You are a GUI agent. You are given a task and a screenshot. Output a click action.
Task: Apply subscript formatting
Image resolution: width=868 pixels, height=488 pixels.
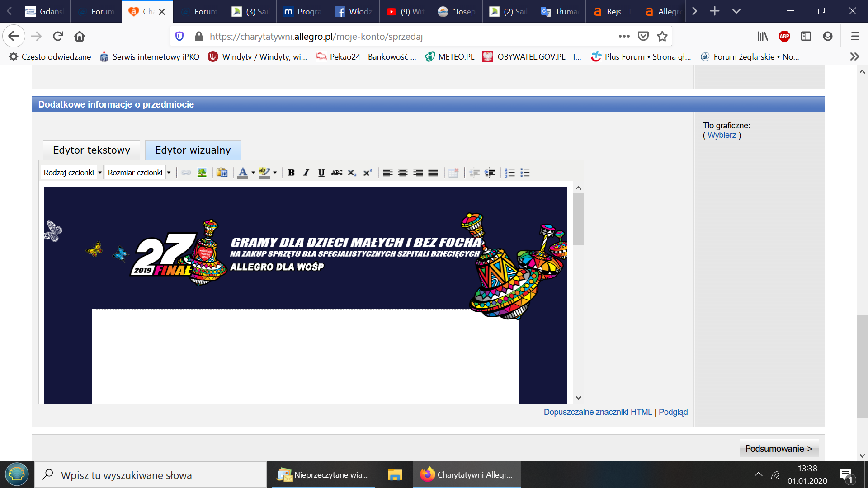pyautogui.click(x=352, y=173)
